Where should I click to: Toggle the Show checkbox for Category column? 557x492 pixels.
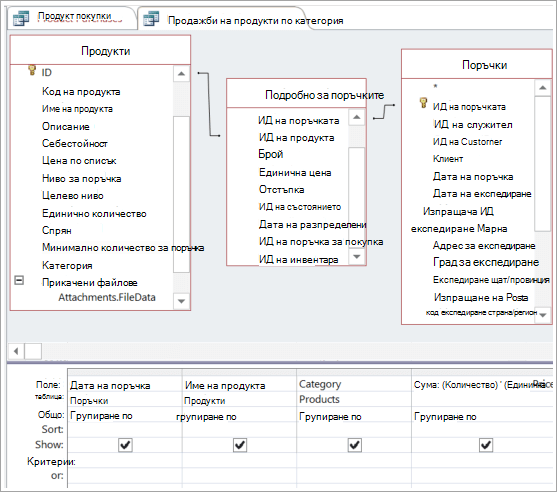(355, 445)
